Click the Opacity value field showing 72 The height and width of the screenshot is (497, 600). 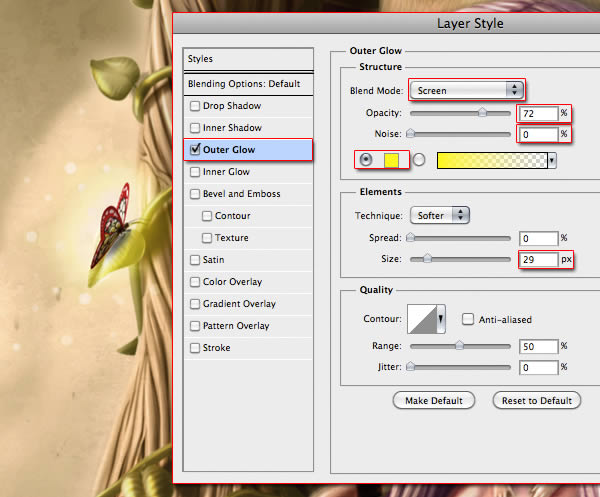(538, 113)
